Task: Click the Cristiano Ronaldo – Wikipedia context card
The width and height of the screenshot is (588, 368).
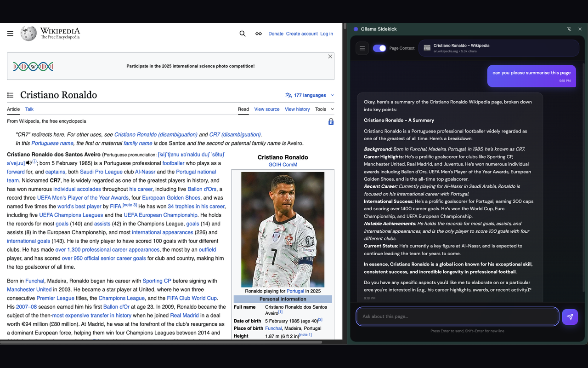Action: (x=499, y=48)
